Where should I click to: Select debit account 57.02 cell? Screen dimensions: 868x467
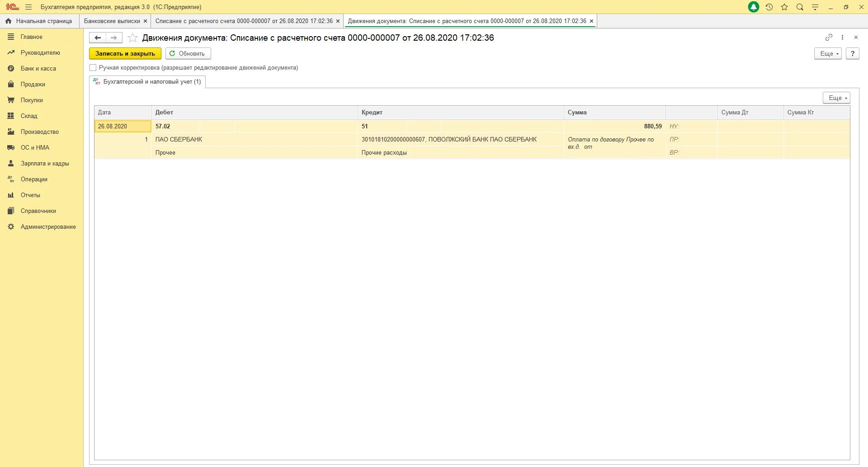coord(175,127)
